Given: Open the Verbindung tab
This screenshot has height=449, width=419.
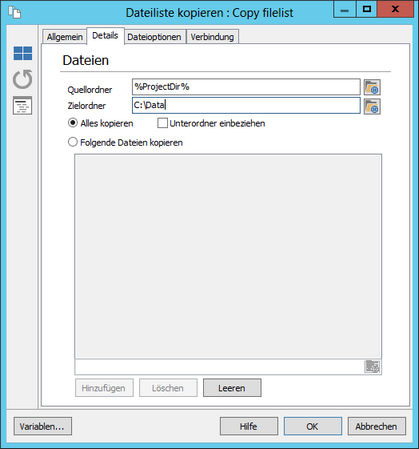Looking at the screenshot, I should (212, 37).
